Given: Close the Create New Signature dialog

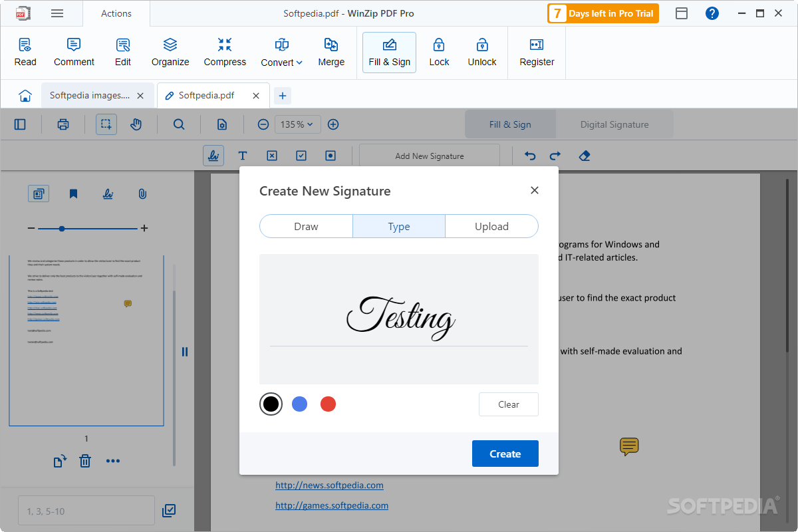Looking at the screenshot, I should 535,190.
